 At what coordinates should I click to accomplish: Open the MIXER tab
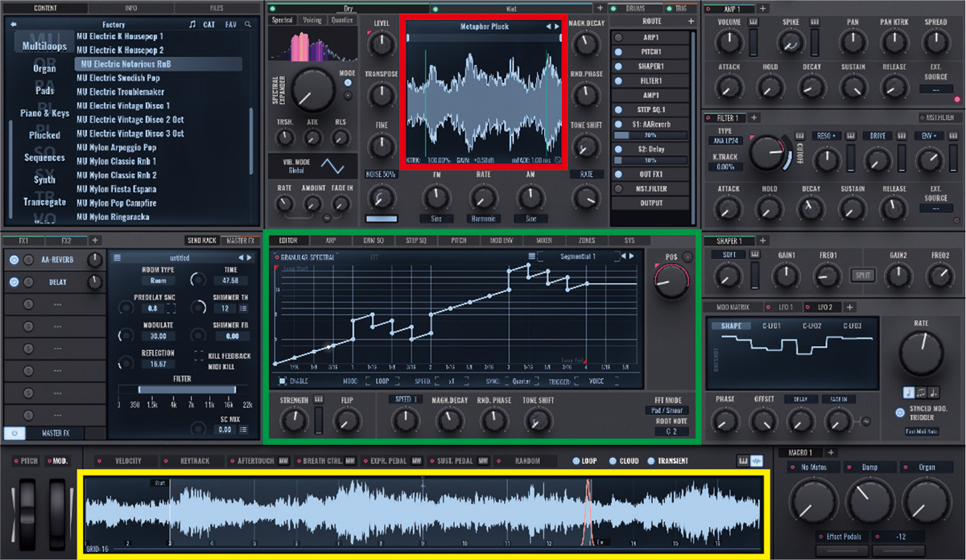pos(544,241)
